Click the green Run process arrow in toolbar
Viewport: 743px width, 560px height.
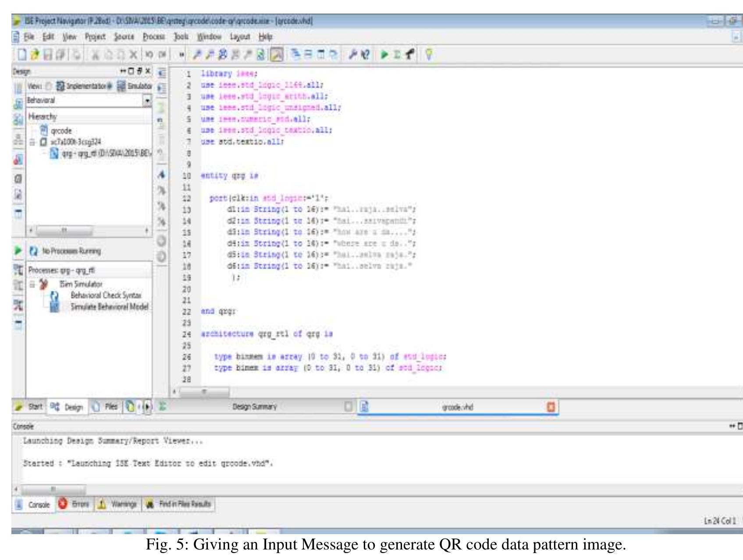click(384, 55)
